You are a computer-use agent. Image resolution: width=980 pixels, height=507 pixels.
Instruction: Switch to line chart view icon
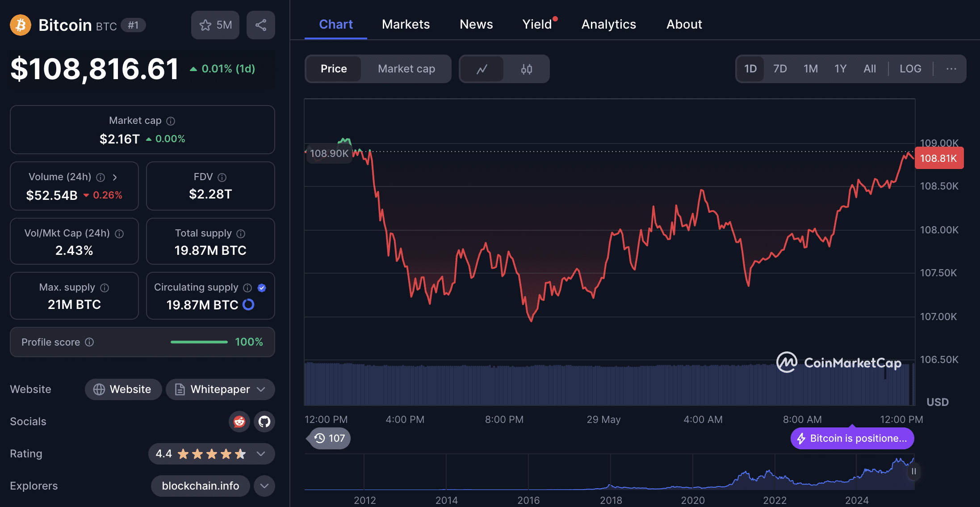pyautogui.click(x=482, y=69)
